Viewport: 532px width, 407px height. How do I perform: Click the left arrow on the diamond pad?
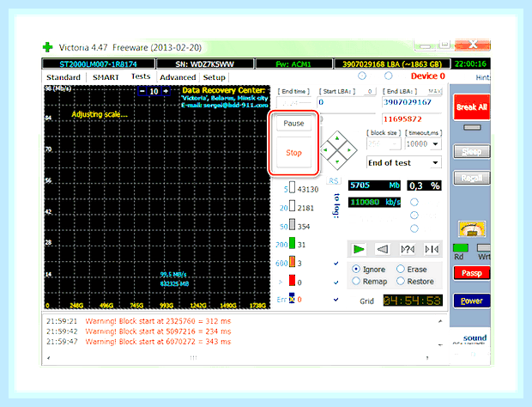tap(325, 149)
